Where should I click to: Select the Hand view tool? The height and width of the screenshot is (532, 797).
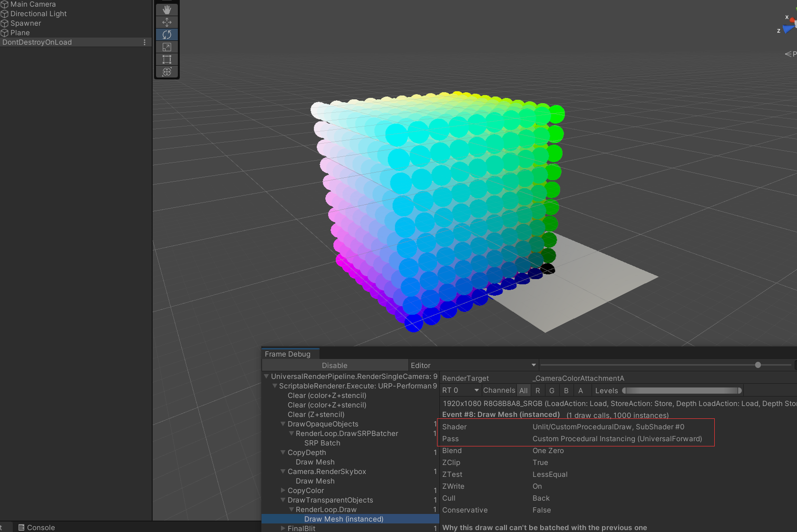pos(166,9)
